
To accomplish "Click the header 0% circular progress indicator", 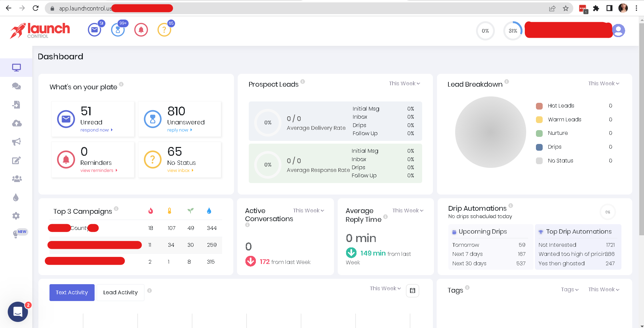I will coord(485,31).
